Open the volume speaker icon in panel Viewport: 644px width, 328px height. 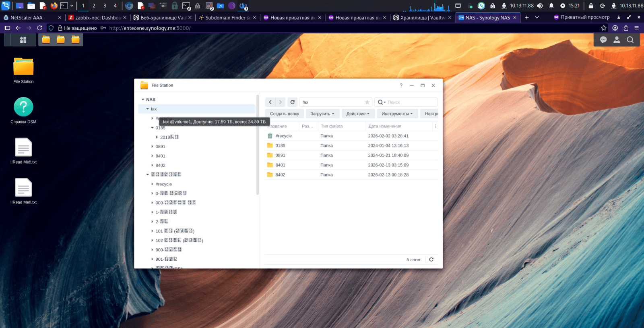tap(540, 6)
